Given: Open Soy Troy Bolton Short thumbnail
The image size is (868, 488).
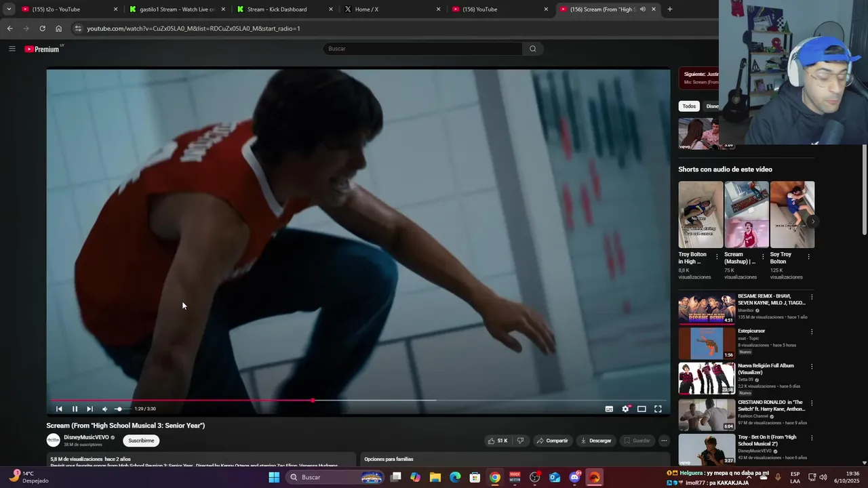Looking at the screenshot, I should (x=792, y=214).
